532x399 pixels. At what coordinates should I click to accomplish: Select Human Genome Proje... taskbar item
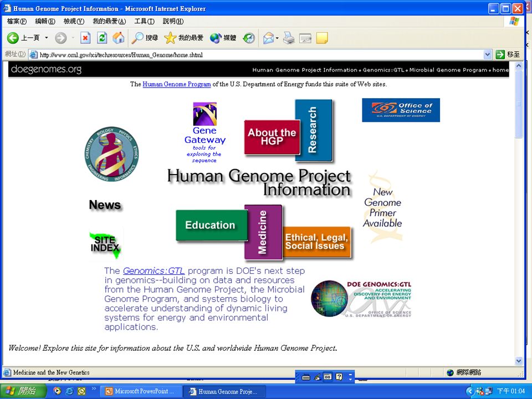tap(223, 391)
